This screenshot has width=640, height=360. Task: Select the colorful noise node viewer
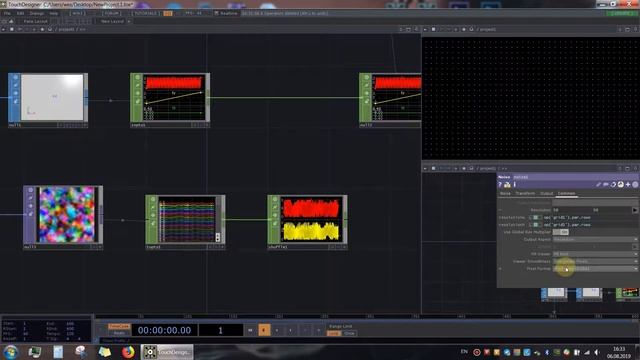pos(67,214)
